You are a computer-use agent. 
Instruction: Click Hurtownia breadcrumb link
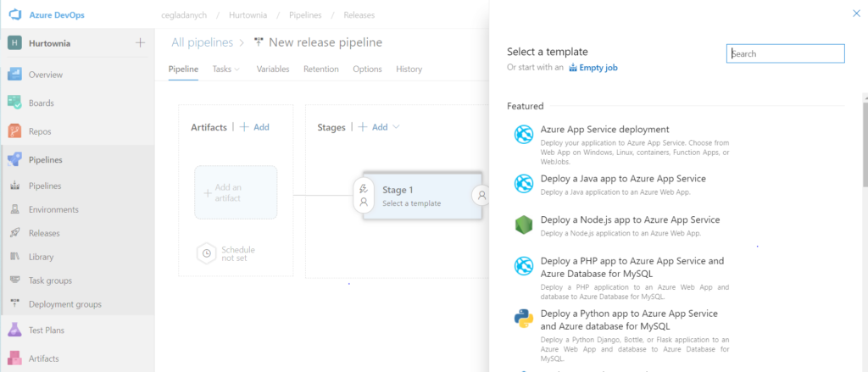248,15
